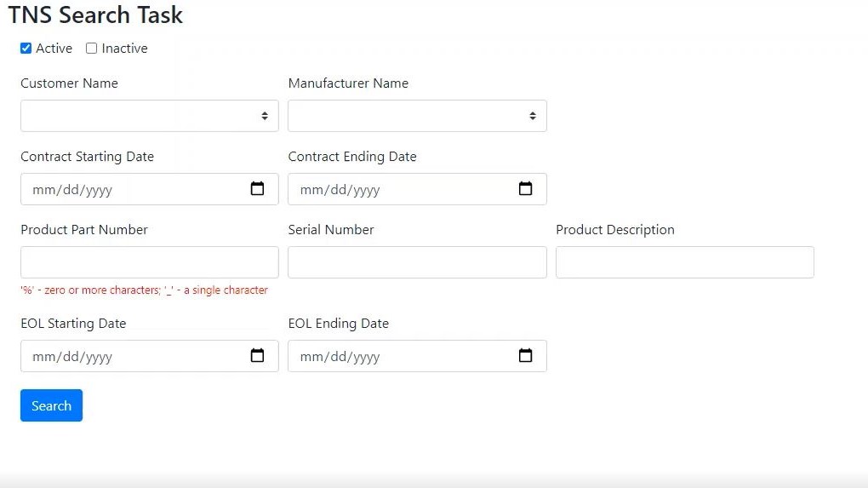Viewport: 868px width, 488px height.
Task: Click the Contract Ending Date mm/dd/yyyy text
Action: (340, 190)
